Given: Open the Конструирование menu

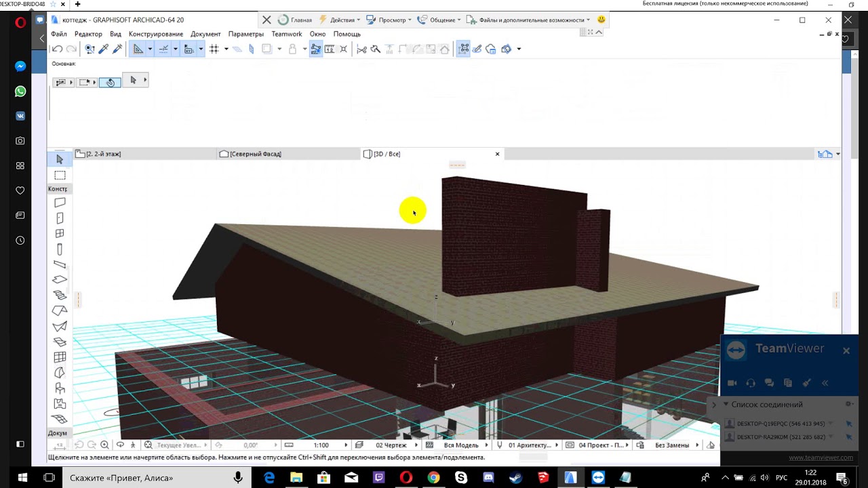Looking at the screenshot, I should pos(155,34).
